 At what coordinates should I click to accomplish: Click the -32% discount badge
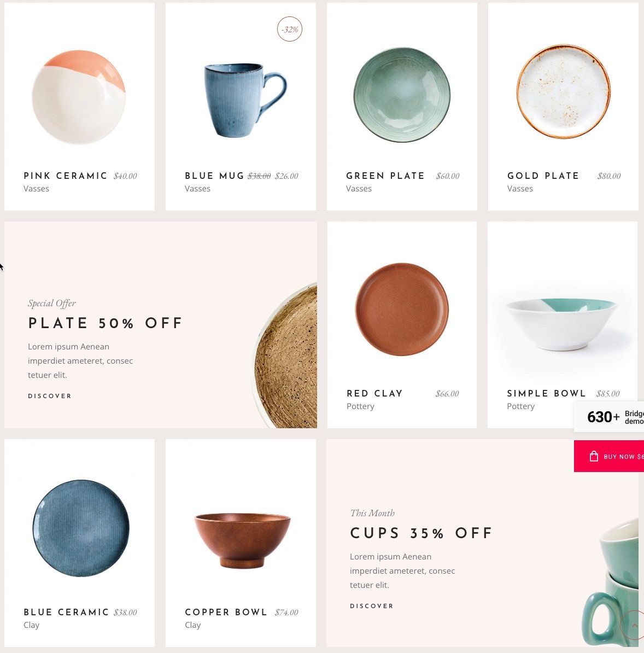[x=290, y=29]
